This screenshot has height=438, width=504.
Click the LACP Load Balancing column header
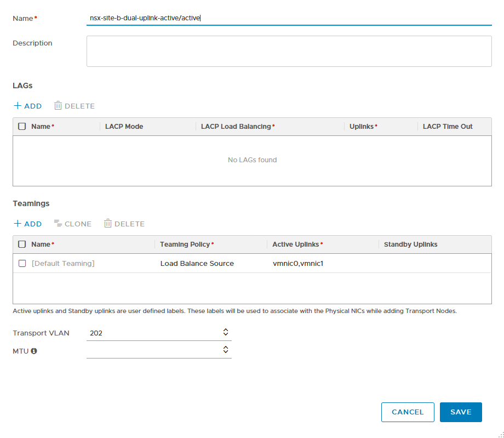(x=237, y=127)
